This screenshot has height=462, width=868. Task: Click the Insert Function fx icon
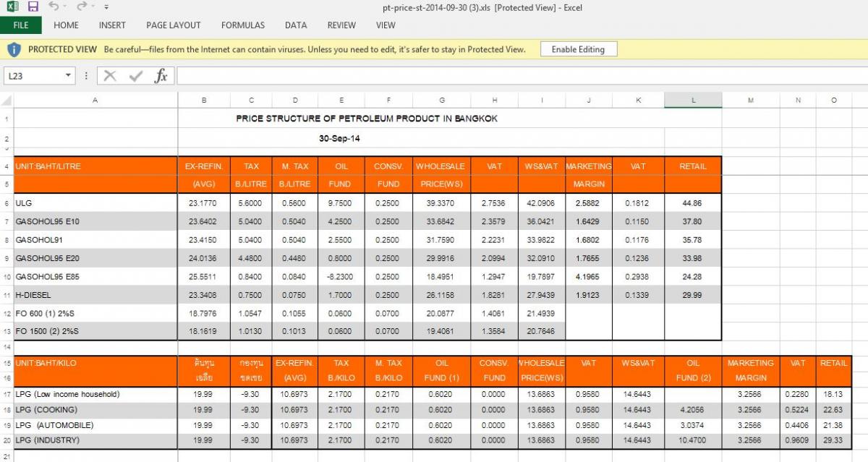pos(161,75)
